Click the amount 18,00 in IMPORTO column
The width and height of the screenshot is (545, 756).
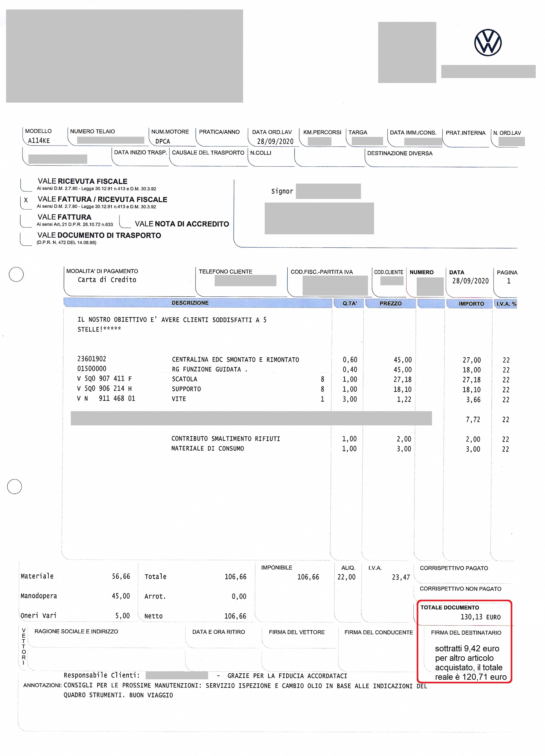tap(472, 370)
